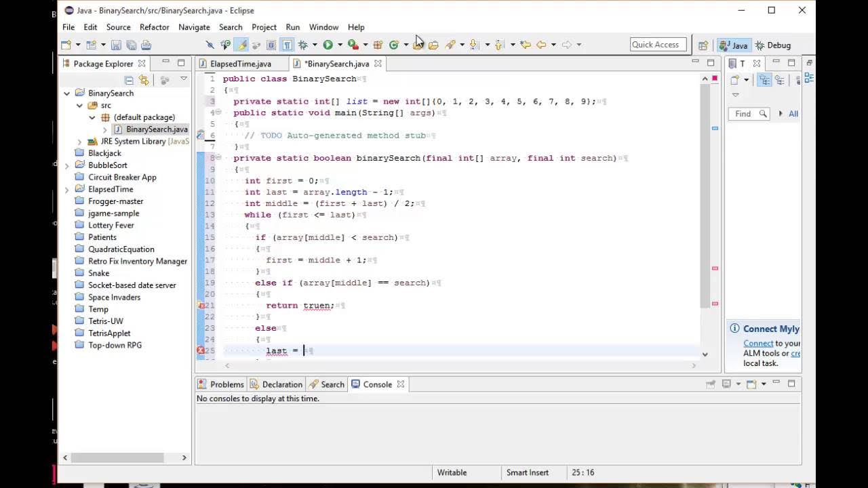Switch to the Java perspective

coord(733,45)
